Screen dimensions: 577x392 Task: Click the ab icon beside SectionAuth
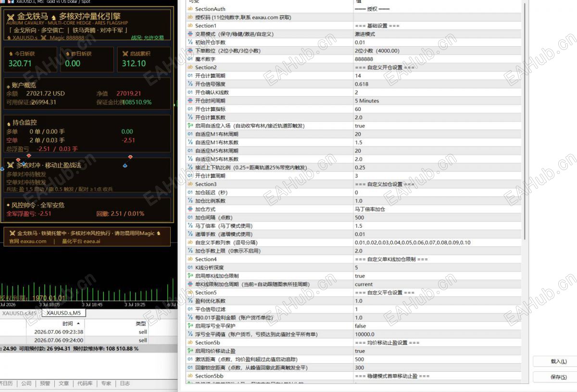(x=190, y=9)
